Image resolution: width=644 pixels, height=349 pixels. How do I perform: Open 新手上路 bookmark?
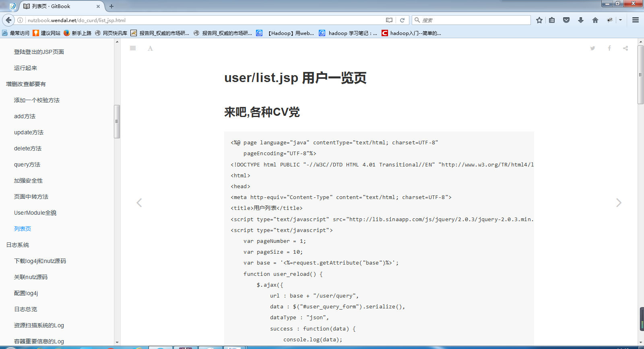(78, 33)
